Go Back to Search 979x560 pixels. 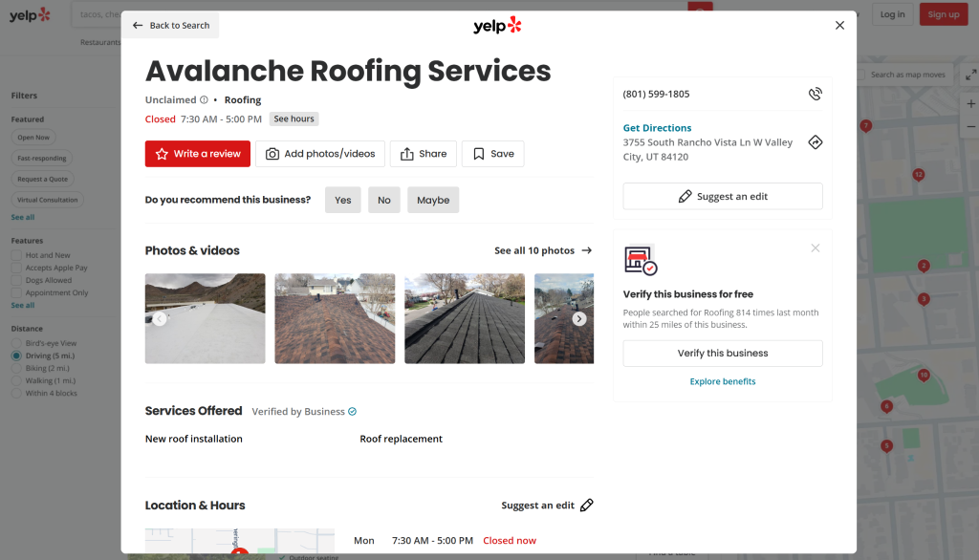[170, 26]
